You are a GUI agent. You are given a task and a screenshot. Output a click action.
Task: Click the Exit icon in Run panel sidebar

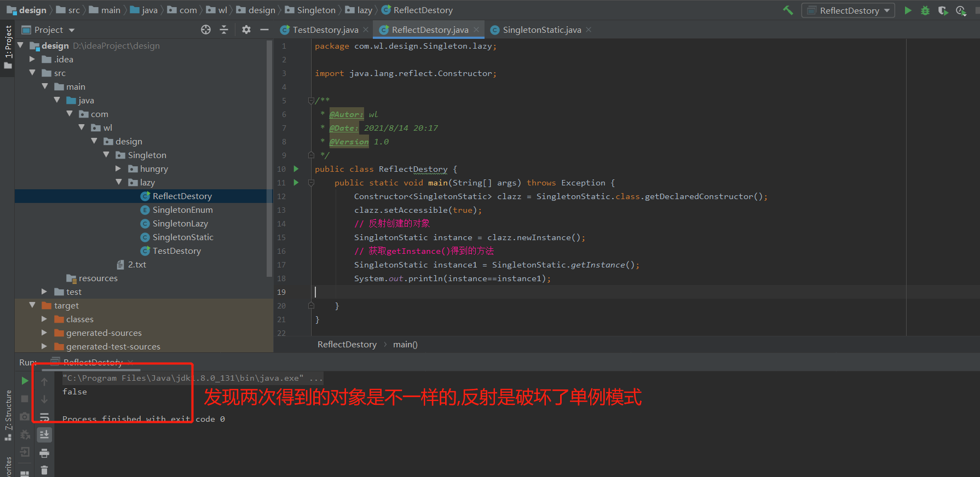click(25, 452)
